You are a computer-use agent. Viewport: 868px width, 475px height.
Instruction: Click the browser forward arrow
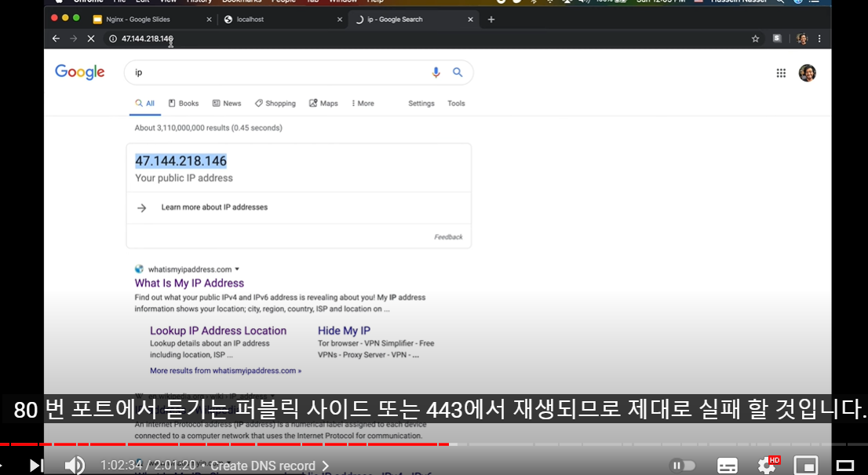pos(74,38)
